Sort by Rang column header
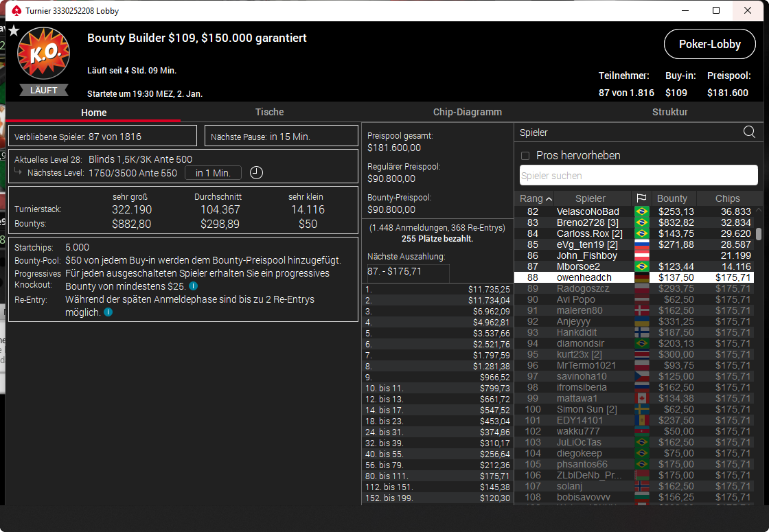 click(535, 198)
